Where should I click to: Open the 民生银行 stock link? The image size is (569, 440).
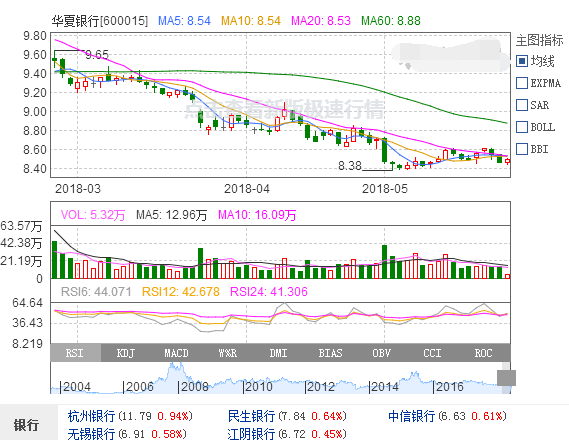tap(251, 416)
